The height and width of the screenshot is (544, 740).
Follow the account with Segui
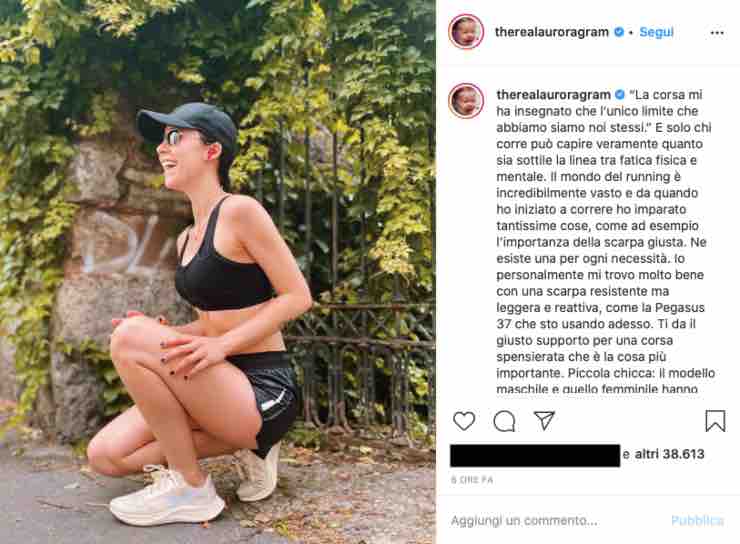pyautogui.click(x=656, y=32)
